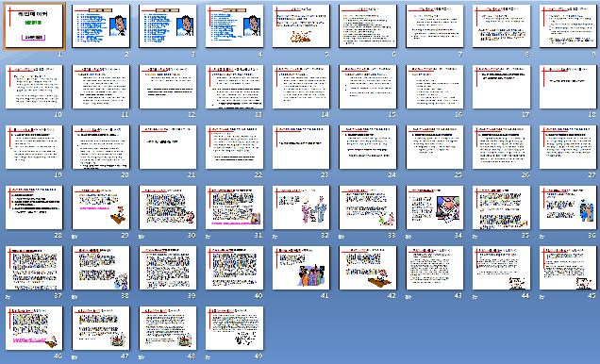Viewport: 600px width, 364px height.
Task: Select slide 23 thumbnail
Action: coord(301,147)
